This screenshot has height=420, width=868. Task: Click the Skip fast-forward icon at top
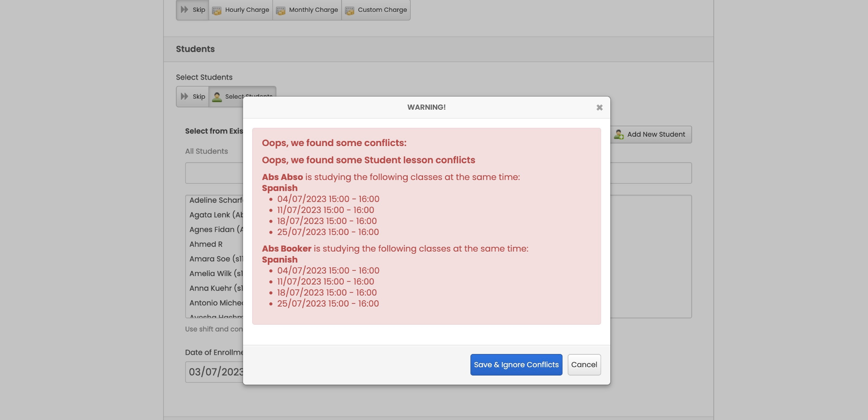click(x=184, y=10)
